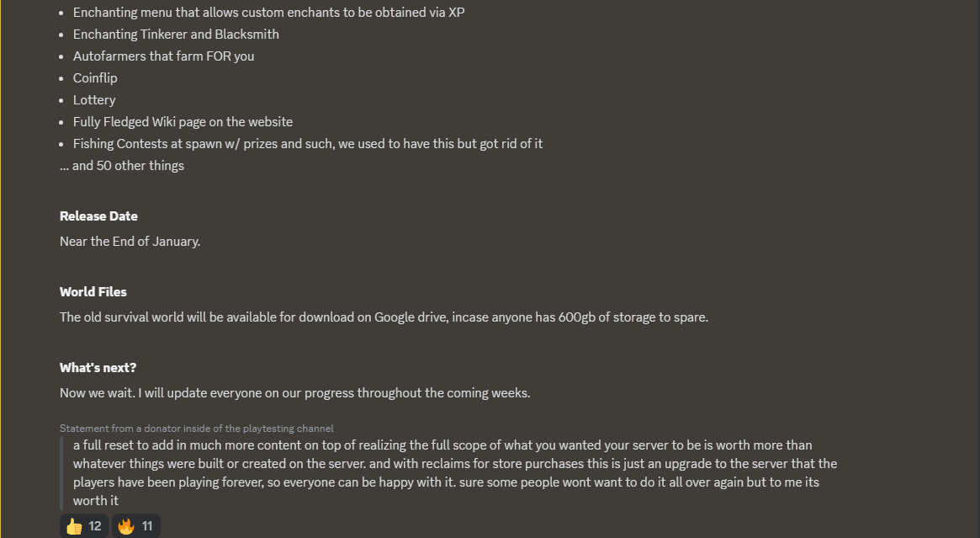The width and height of the screenshot is (980, 538).
Task: Click the thumbs up count 12
Action: point(95,526)
